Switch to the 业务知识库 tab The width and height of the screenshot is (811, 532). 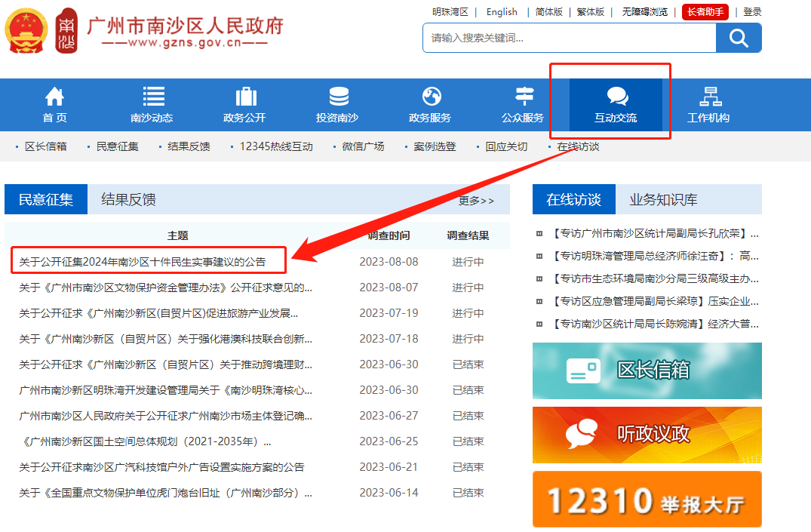pyautogui.click(x=663, y=200)
